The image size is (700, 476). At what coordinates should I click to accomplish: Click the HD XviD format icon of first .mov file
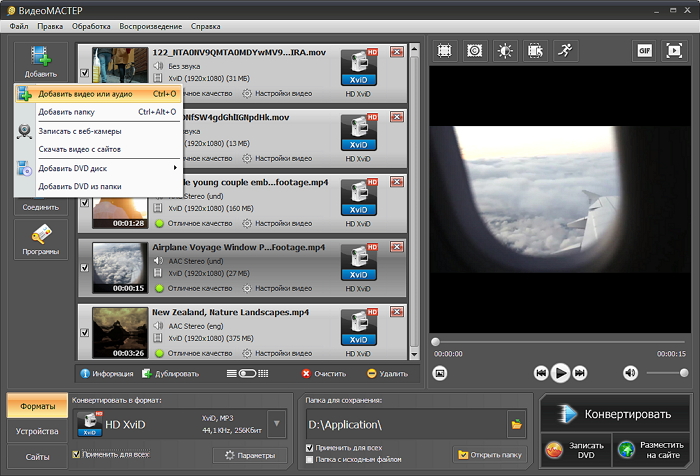point(358,68)
